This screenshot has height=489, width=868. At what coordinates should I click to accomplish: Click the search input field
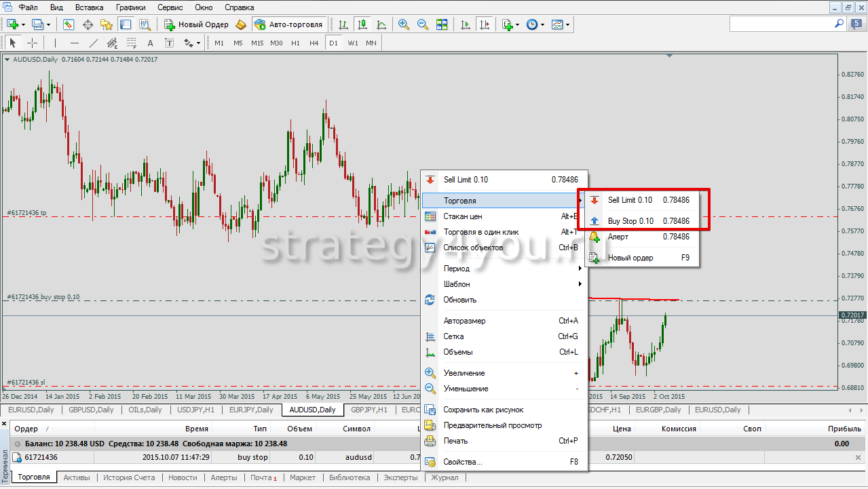[780, 24]
